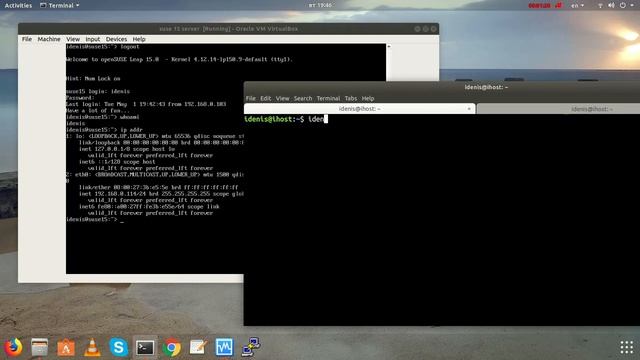The image size is (640, 360).
Task: Open Machine menu in VirtualBox window
Action: (x=49, y=39)
